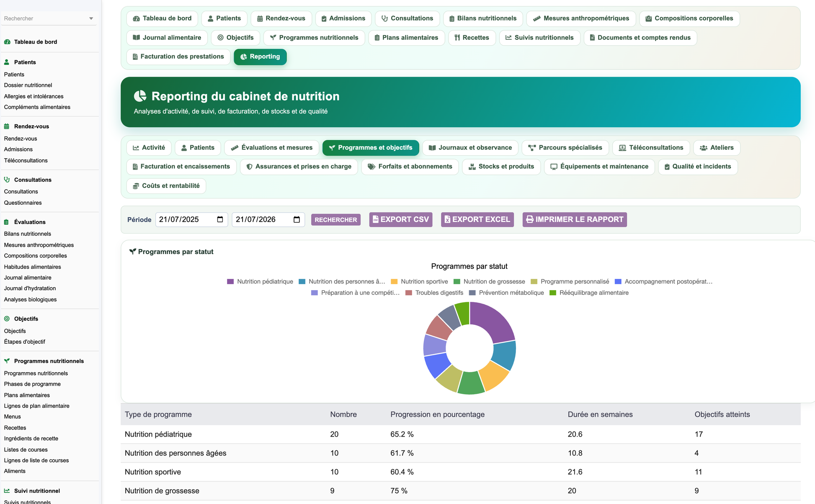Open the Rechercher dropdown arrow in sidebar
The height and width of the screenshot is (504, 815).
[91, 18]
